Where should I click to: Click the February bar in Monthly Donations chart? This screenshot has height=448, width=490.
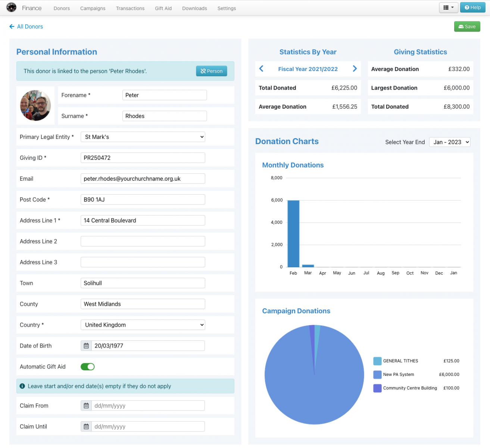(293, 234)
